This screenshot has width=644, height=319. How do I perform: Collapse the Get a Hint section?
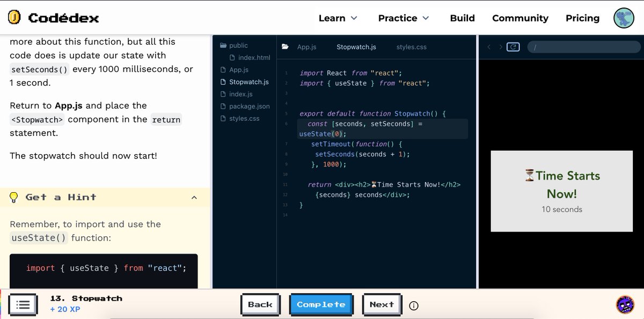coord(194,198)
